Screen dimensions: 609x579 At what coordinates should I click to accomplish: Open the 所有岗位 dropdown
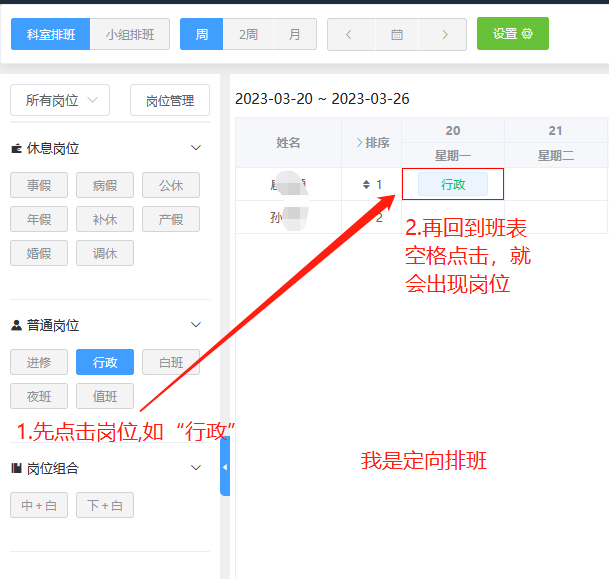(x=60, y=100)
